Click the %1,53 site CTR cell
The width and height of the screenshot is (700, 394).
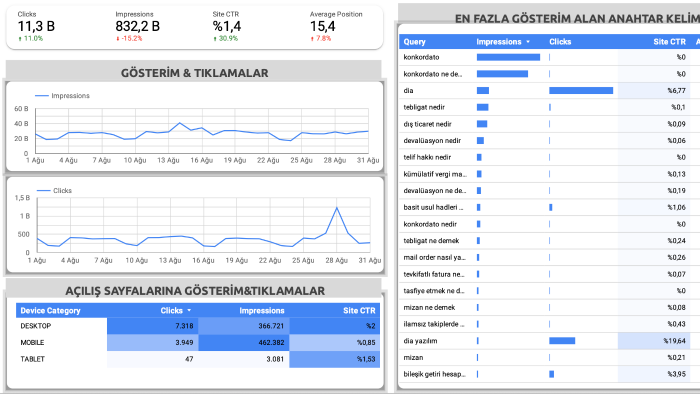point(334,359)
